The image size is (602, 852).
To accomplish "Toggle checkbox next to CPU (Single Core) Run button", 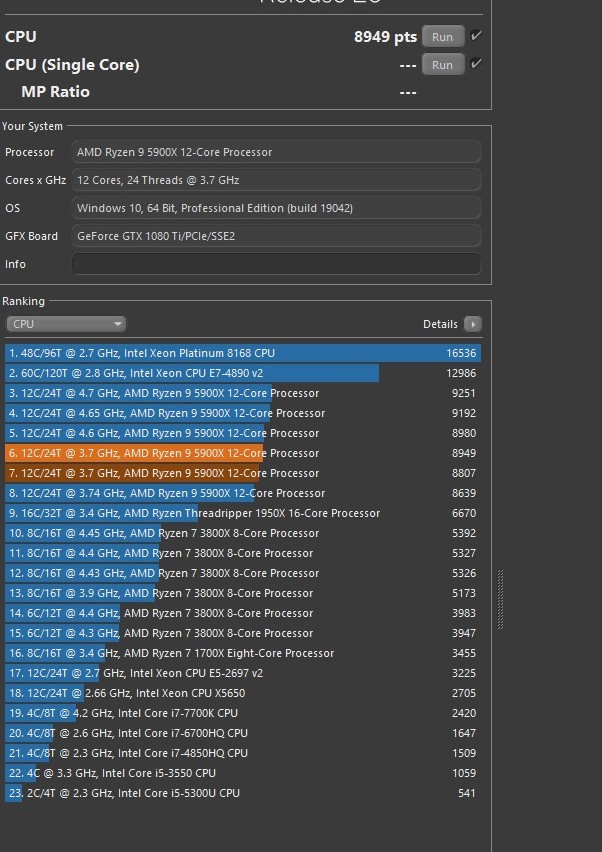I will click(x=476, y=64).
